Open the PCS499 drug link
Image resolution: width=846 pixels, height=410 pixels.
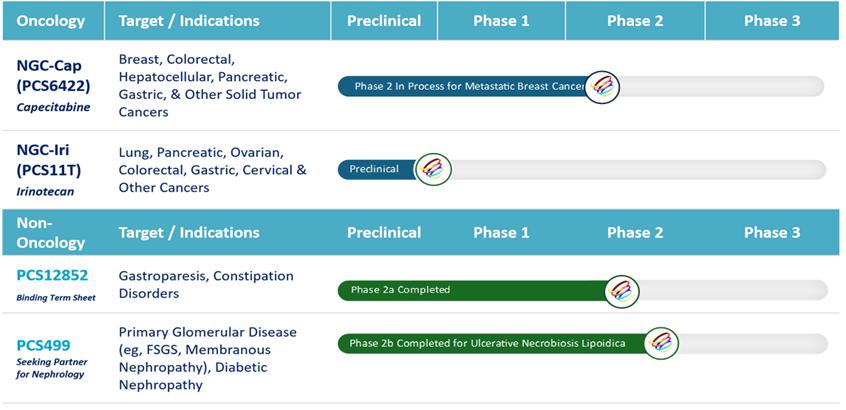[43, 345]
